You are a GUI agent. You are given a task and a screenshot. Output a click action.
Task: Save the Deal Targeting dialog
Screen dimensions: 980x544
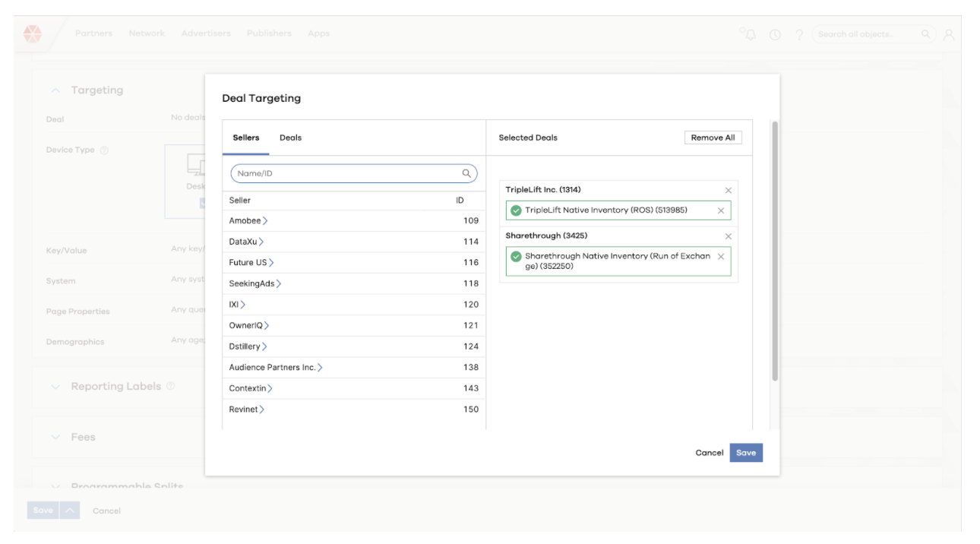(746, 453)
